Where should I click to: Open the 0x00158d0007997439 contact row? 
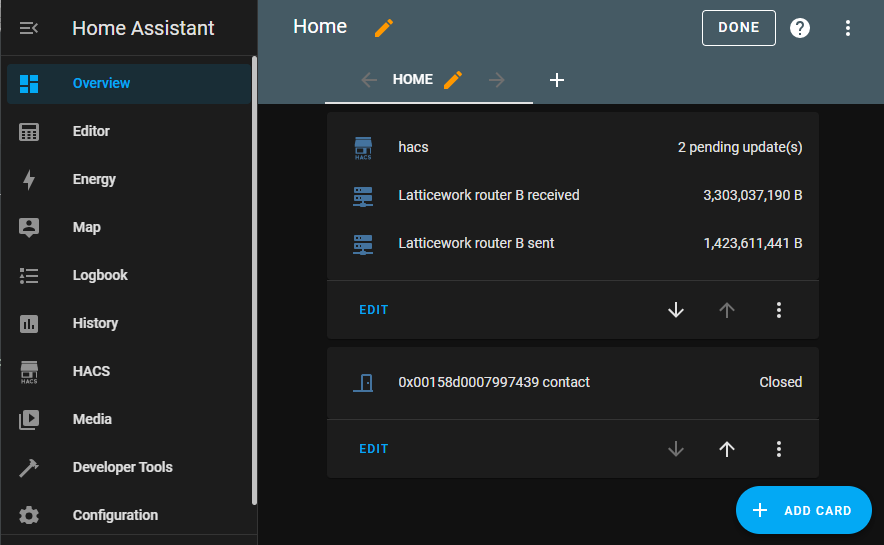(x=573, y=382)
